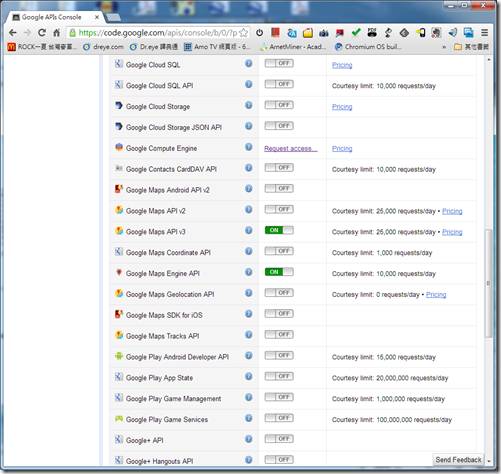This screenshot has height=474, width=501.
Task: Open the Amo TV bookmark
Action: pos(217,47)
